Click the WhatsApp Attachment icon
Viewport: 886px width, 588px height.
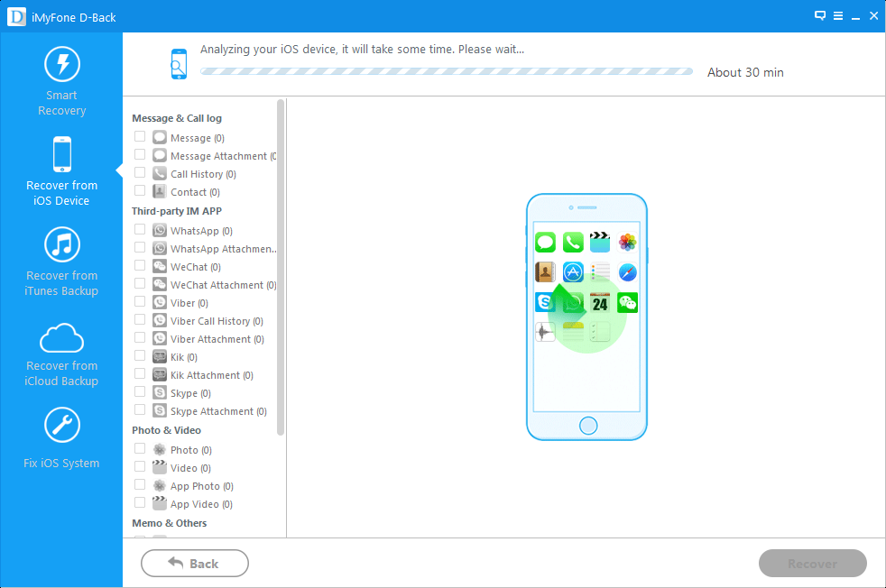[160, 249]
